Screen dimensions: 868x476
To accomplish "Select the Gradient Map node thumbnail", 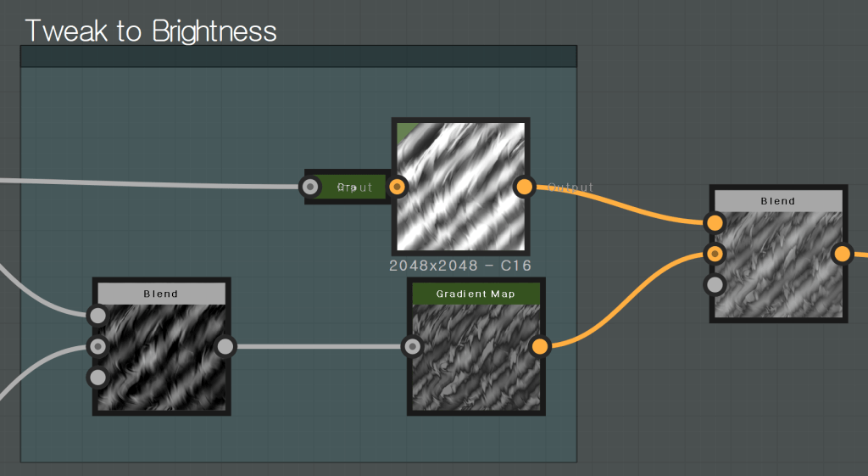I will pos(476,357).
